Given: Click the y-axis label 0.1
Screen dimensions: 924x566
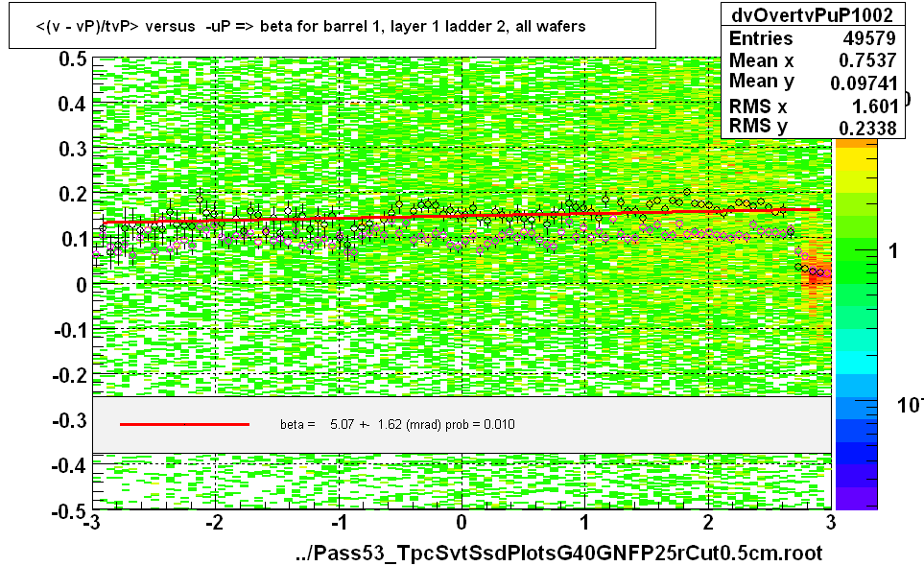Looking at the screenshot, I should coord(73,240).
